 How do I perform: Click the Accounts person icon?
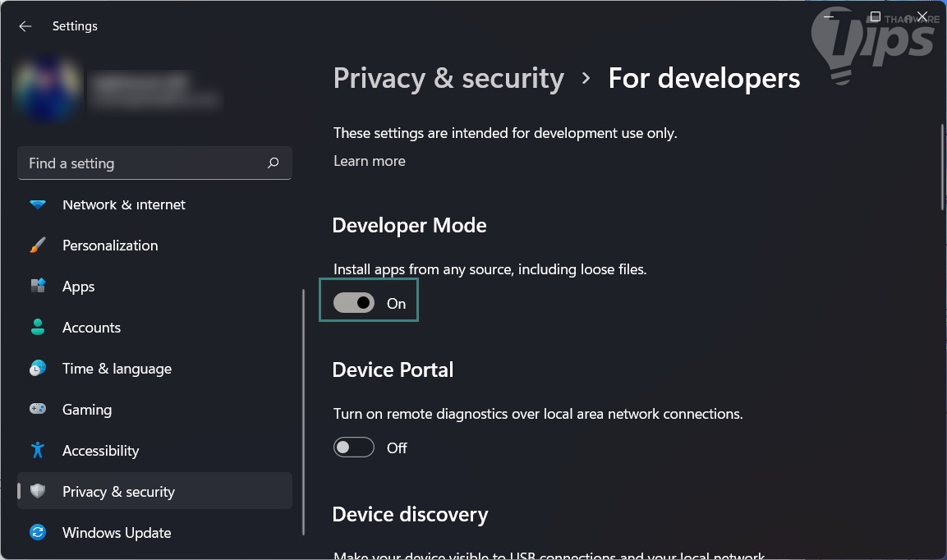[38, 328]
